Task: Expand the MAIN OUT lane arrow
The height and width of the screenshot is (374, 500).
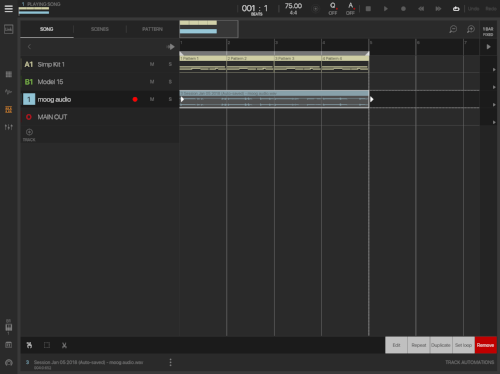Action: (x=494, y=122)
